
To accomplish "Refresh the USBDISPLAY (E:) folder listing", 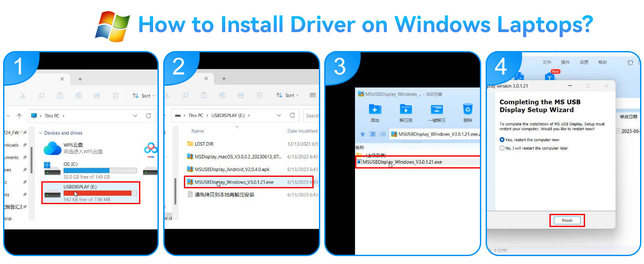I will coord(292,115).
